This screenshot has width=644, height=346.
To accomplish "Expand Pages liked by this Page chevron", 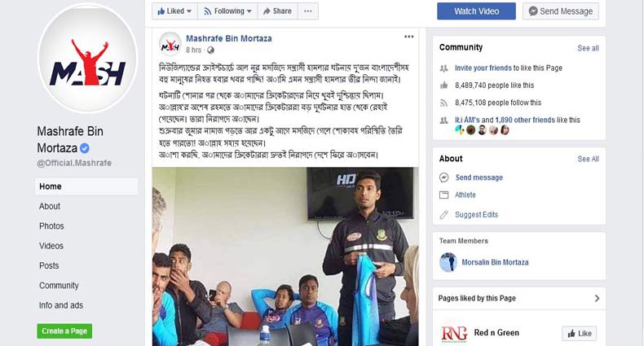I will [598, 299].
